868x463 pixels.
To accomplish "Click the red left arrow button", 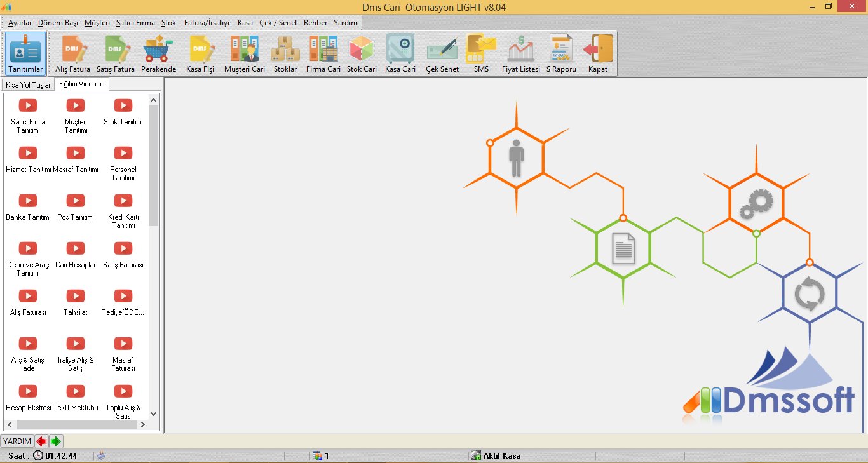I will click(x=42, y=441).
